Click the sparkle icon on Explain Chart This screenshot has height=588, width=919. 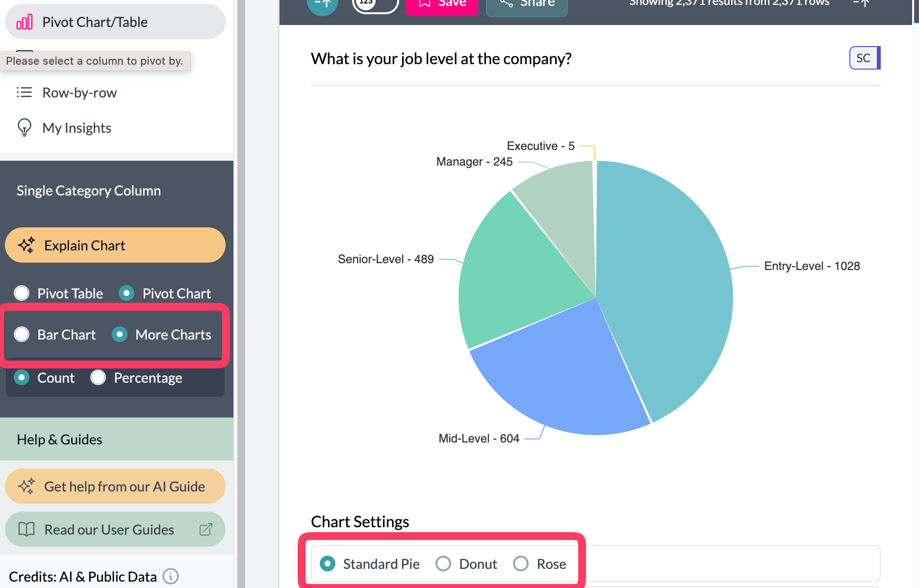pyautogui.click(x=27, y=245)
